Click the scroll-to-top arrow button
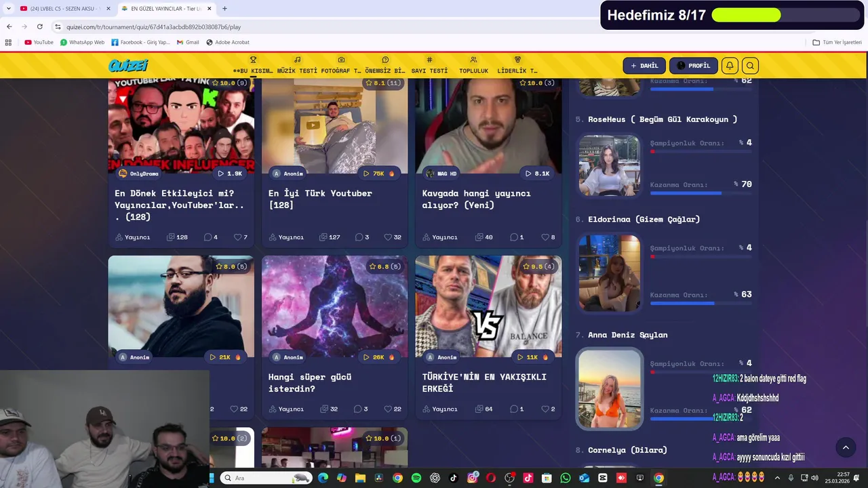868x488 pixels. [846, 447]
